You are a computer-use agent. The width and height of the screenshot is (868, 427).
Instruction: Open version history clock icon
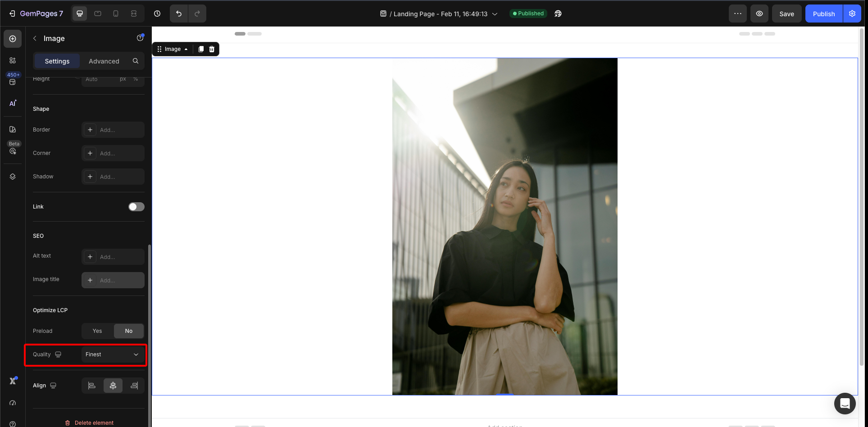click(157, 14)
